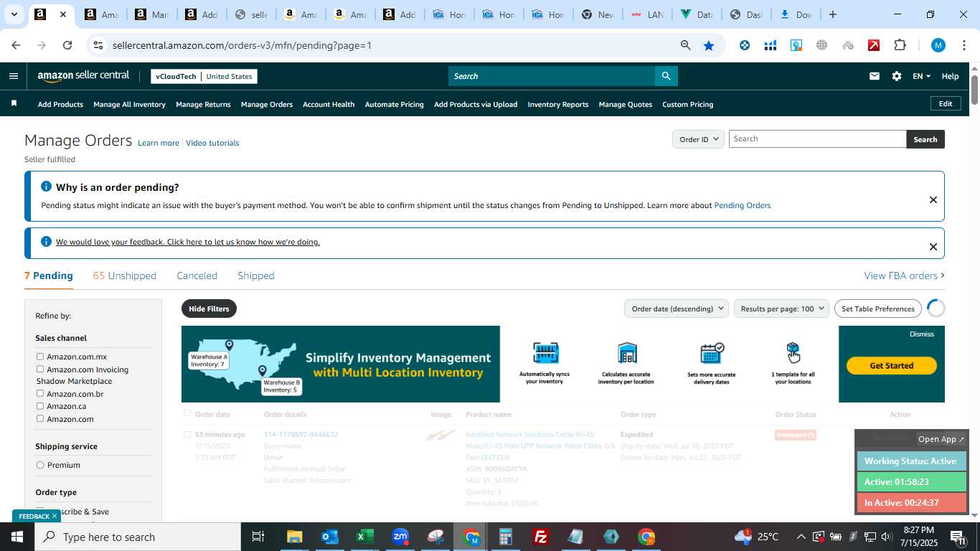The image size is (980, 551).
Task: Click the blue bar-chart extension icon
Action: click(x=771, y=45)
